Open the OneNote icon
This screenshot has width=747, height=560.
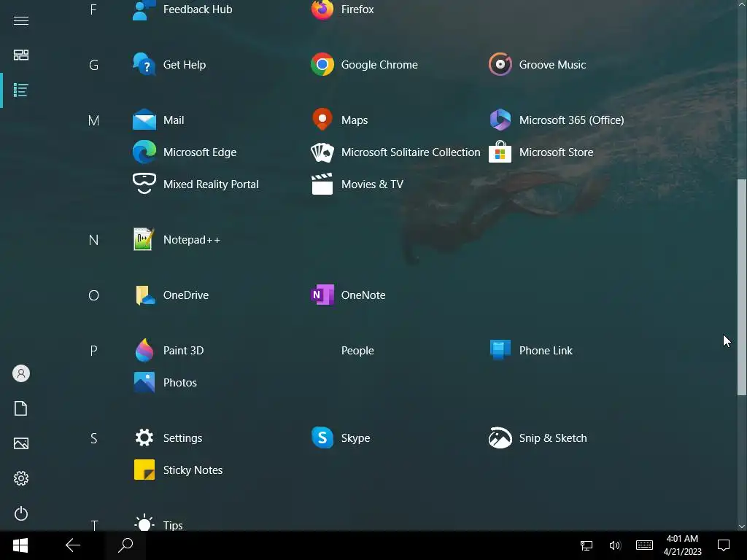322,295
